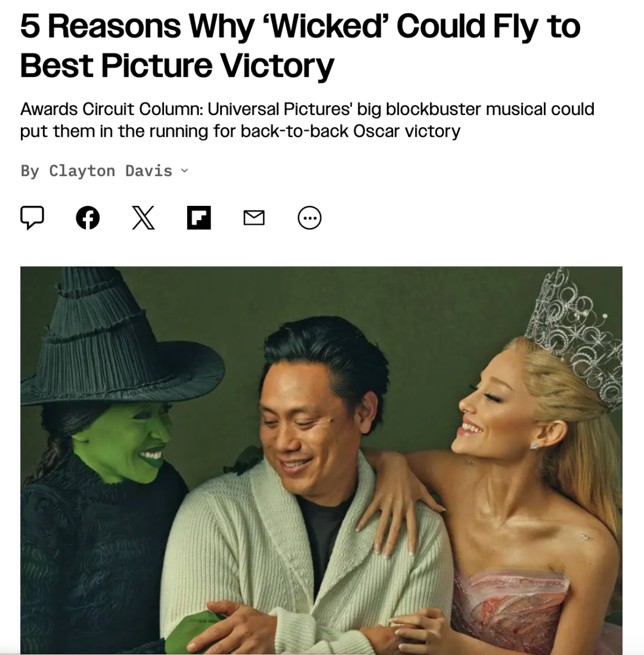Click the Awards Circuit Column subheading

click(x=307, y=109)
